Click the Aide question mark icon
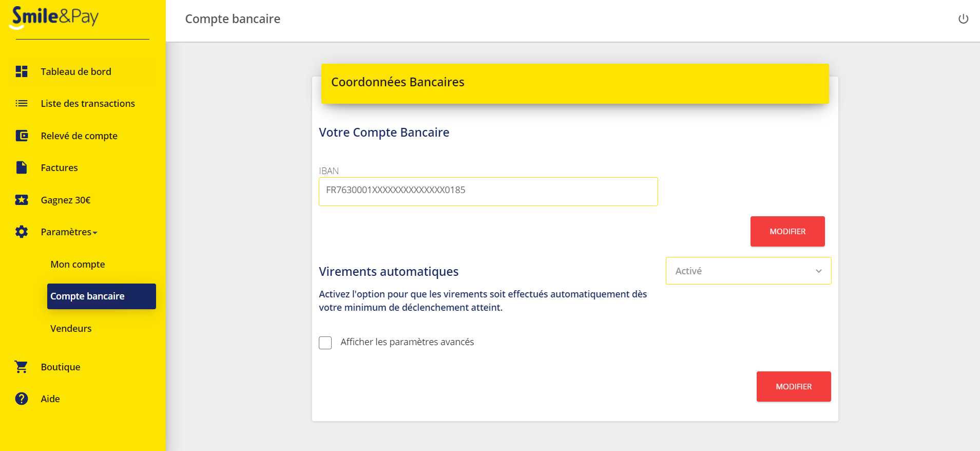The width and height of the screenshot is (980, 451). click(x=22, y=399)
